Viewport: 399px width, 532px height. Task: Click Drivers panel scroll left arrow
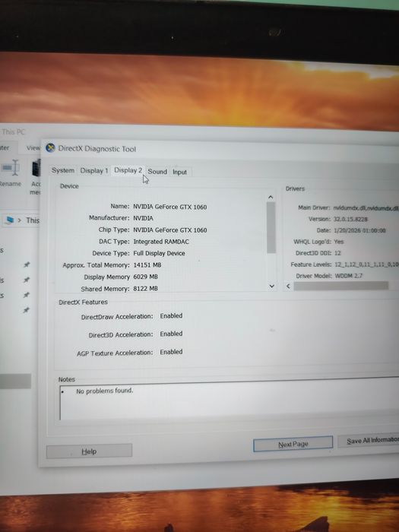tap(288, 286)
